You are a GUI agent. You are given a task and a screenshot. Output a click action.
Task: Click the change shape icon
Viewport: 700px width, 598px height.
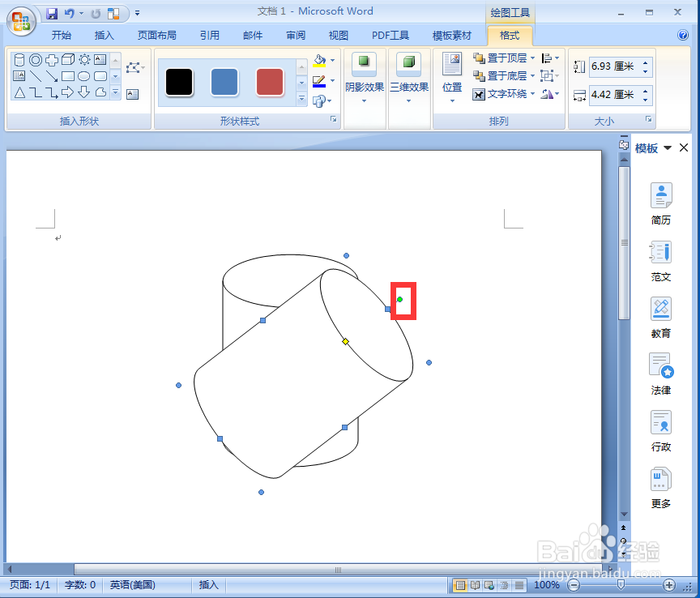click(319, 101)
